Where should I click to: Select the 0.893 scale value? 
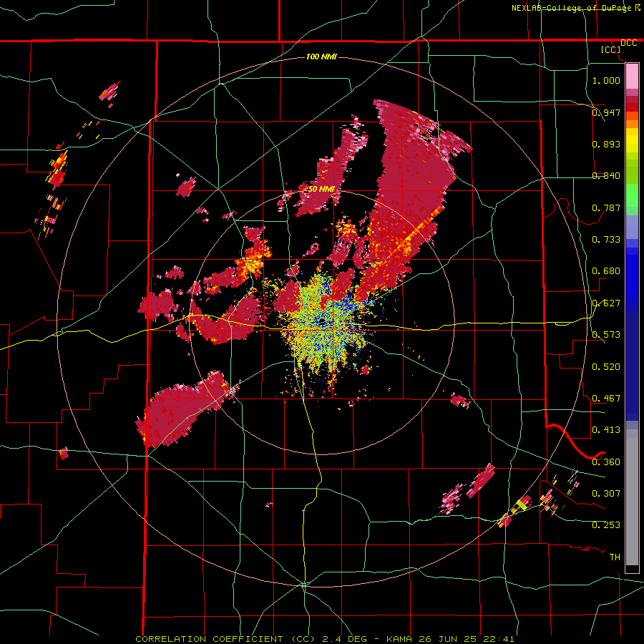tap(606, 144)
